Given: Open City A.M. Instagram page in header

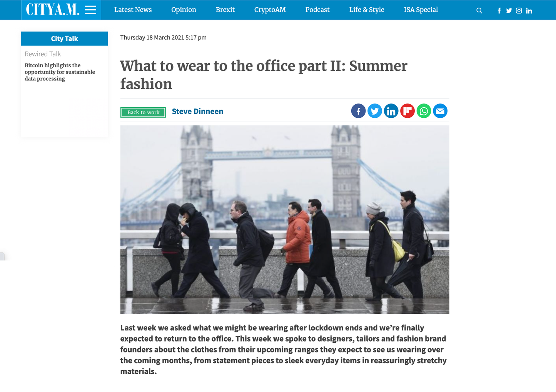Looking at the screenshot, I should pos(519,11).
